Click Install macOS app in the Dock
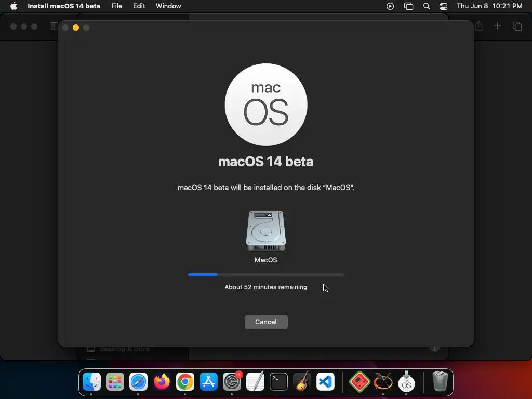 pos(406,382)
